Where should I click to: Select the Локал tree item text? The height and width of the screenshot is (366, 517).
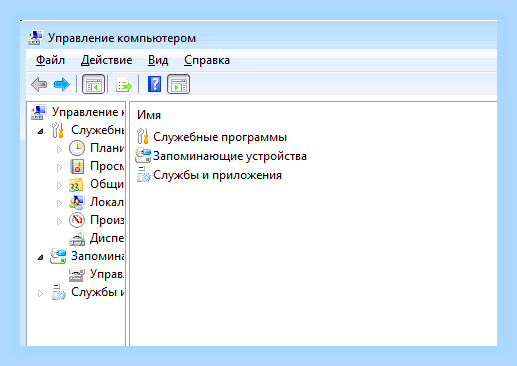107,202
